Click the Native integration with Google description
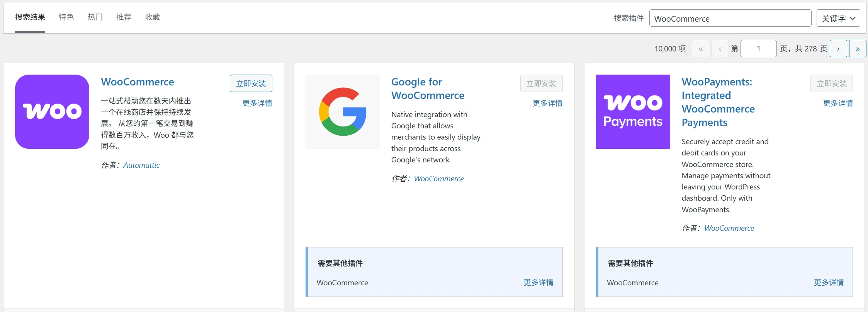The height and width of the screenshot is (312, 868). 436,137
